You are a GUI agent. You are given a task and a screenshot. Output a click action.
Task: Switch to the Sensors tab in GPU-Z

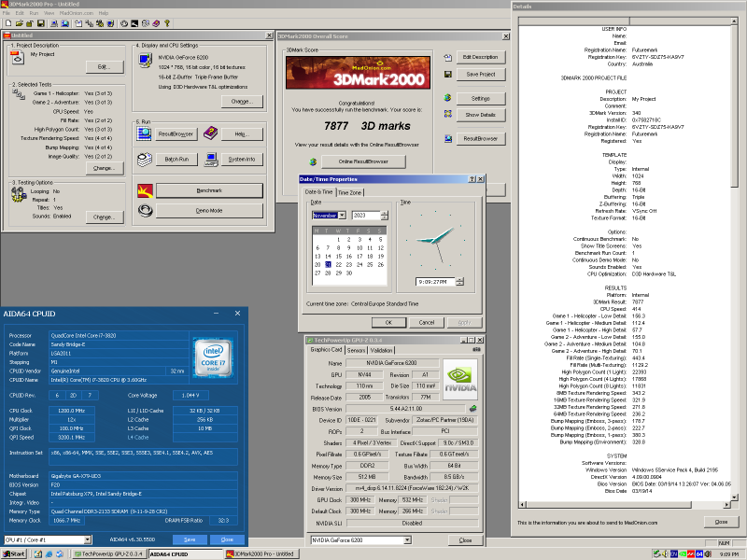[x=356, y=350]
